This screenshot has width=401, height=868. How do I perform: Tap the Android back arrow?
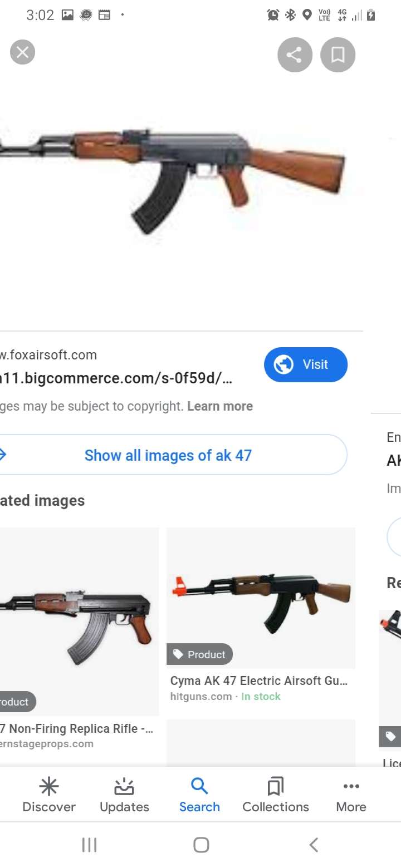click(x=314, y=845)
